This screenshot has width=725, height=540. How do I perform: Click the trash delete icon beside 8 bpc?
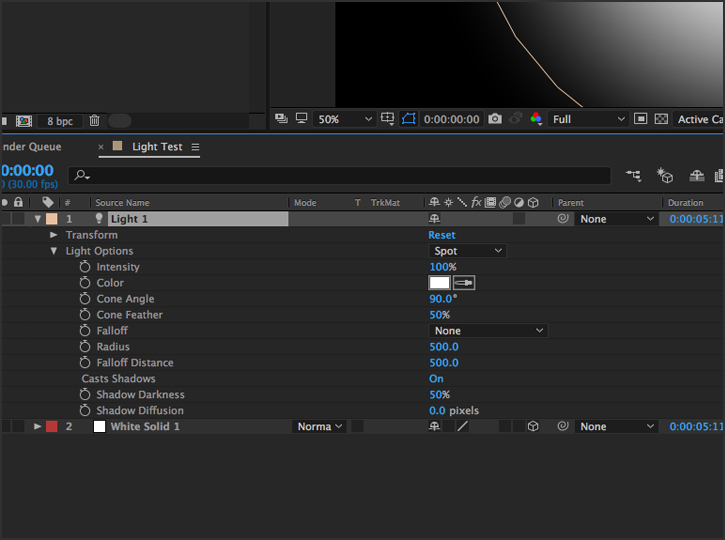pos(94,121)
